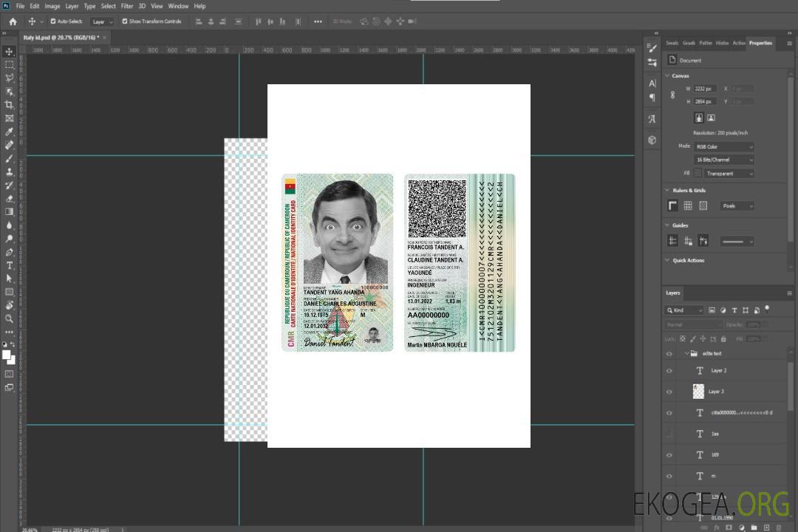Open the Filter menu
The width and height of the screenshot is (798, 532).
click(127, 6)
